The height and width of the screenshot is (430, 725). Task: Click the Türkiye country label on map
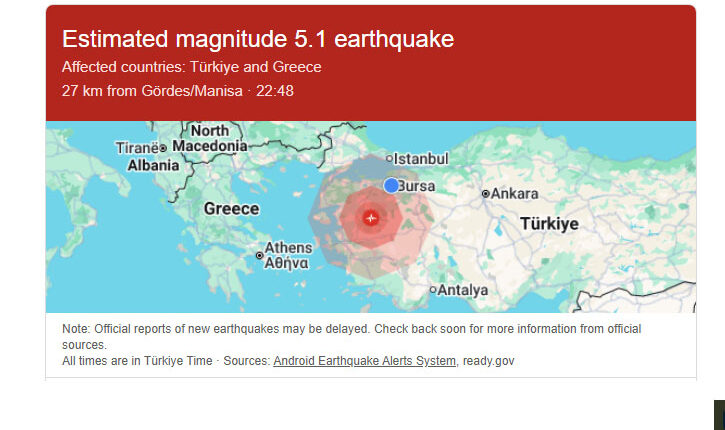pos(549,224)
